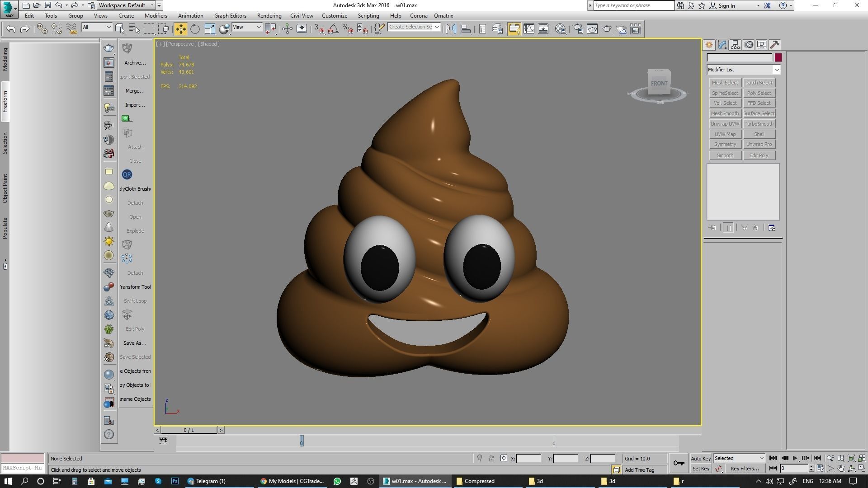The height and width of the screenshot is (488, 868).
Task: Click the sun light icon in sidebar
Action: tap(109, 241)
